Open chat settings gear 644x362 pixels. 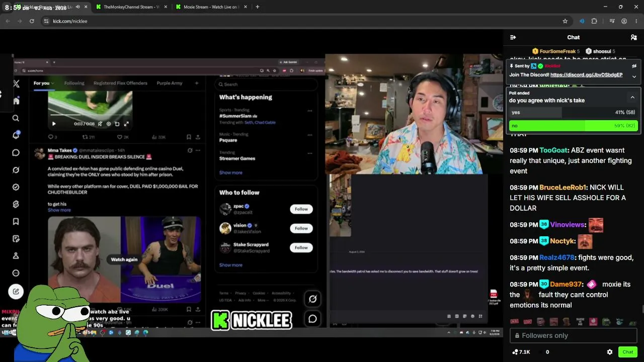[610, 352]
